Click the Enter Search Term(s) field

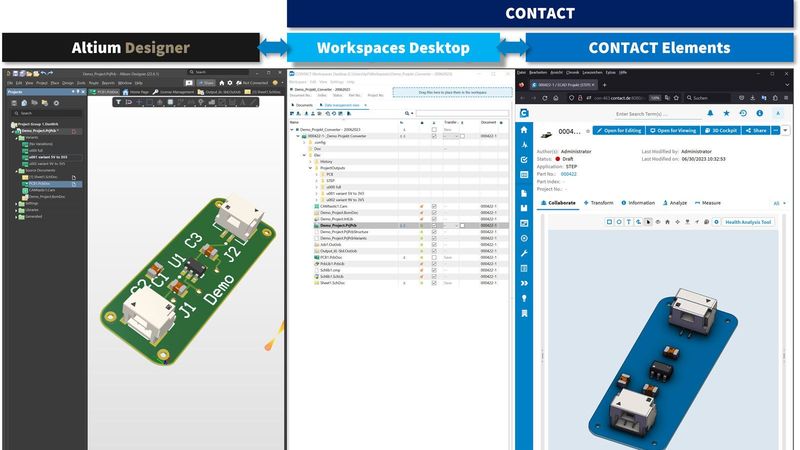pyautogui.click(x=656, y=114)
